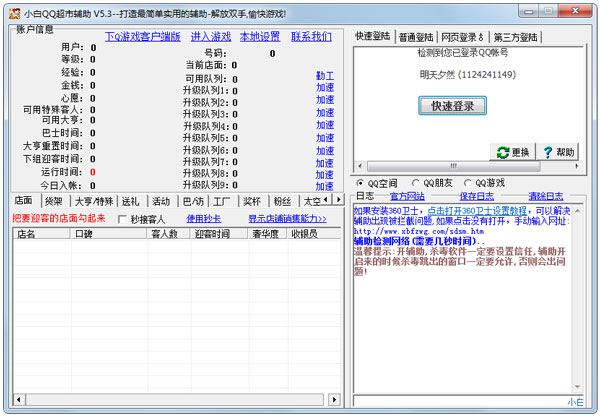Click account text 明天夕然 (1124241149)
The image size is (600, 417).
(x=468, y=75)
